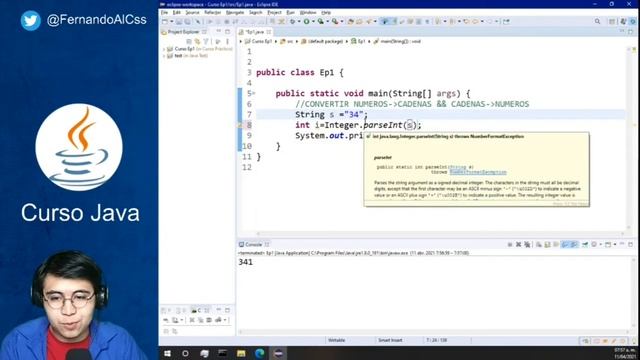This screenshot has width=640, height=360.
Task: Open Microsoft Edge from the taskbar
Action: click(x=260, y=353)
